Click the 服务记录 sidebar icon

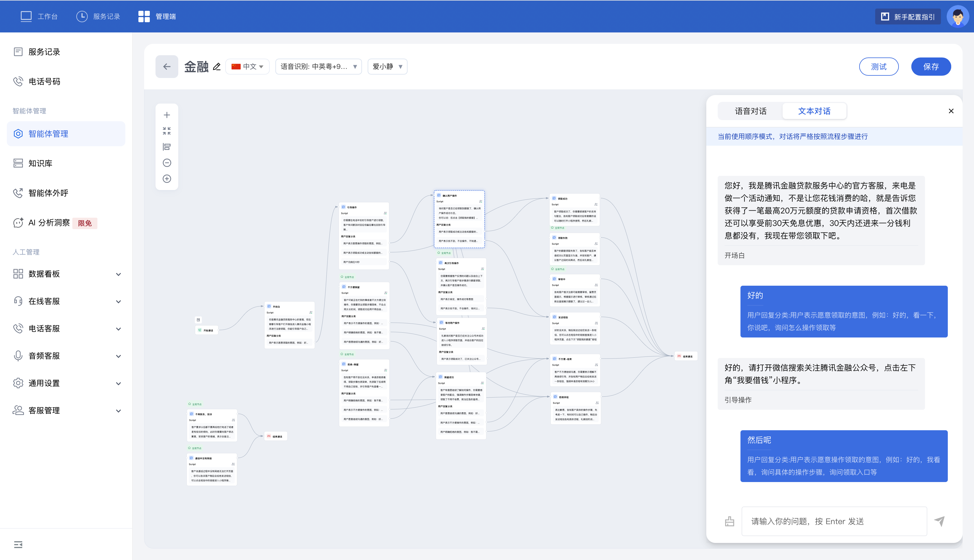tap(18, 52)
